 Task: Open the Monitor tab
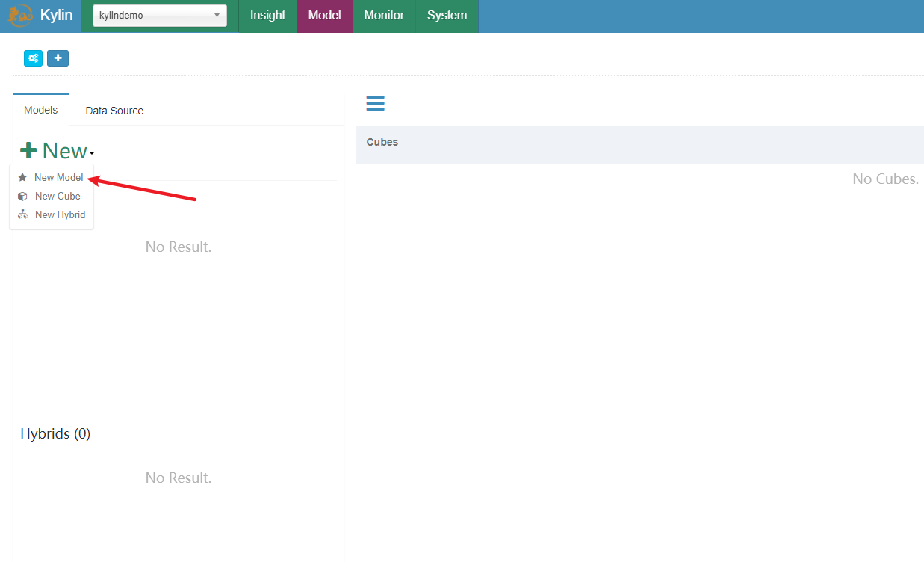[384, 16]
